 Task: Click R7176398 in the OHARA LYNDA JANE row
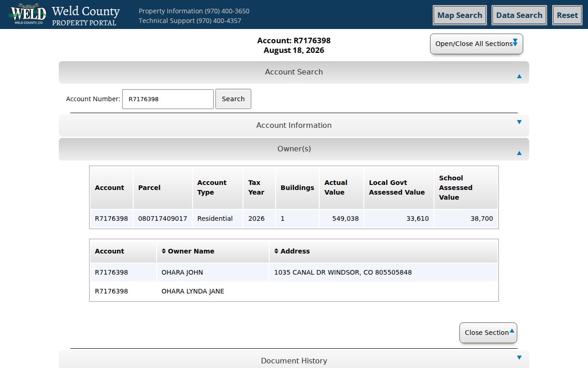pyautogui.click(x=111, y=291)
